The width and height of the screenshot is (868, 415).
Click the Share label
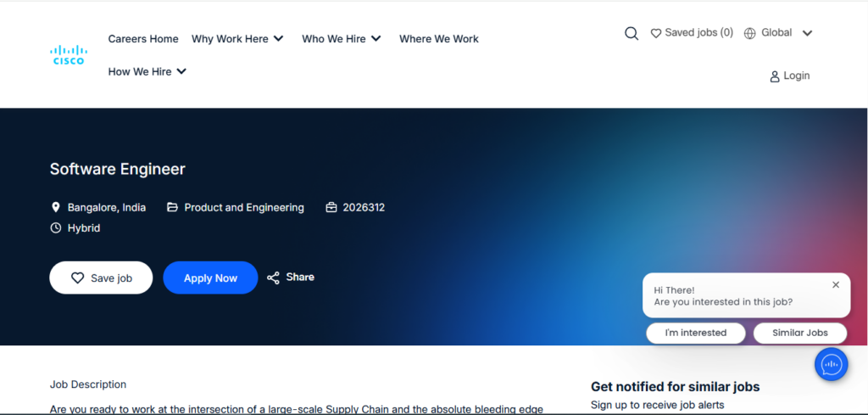tap(300, 277)
